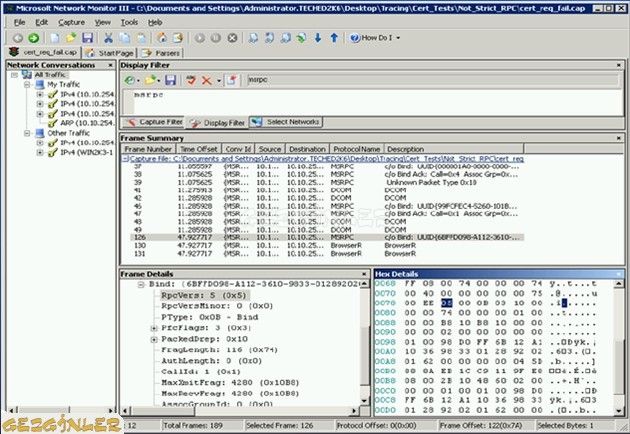Select frame 38 c/o Bind Ack row
Screen dimensions: 630x434
(x=327, y=174)
